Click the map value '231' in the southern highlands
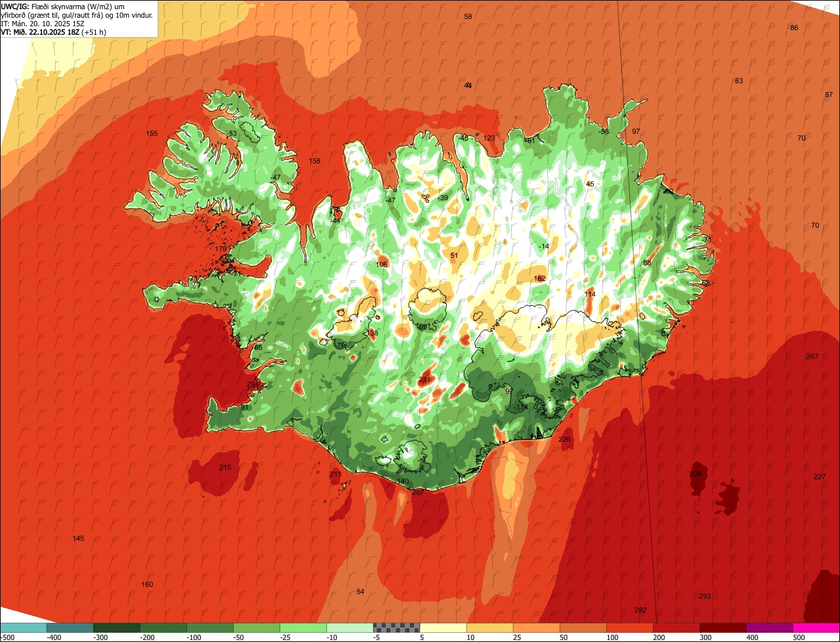Viewport: 840px width, 642px height. coord(425,379)
